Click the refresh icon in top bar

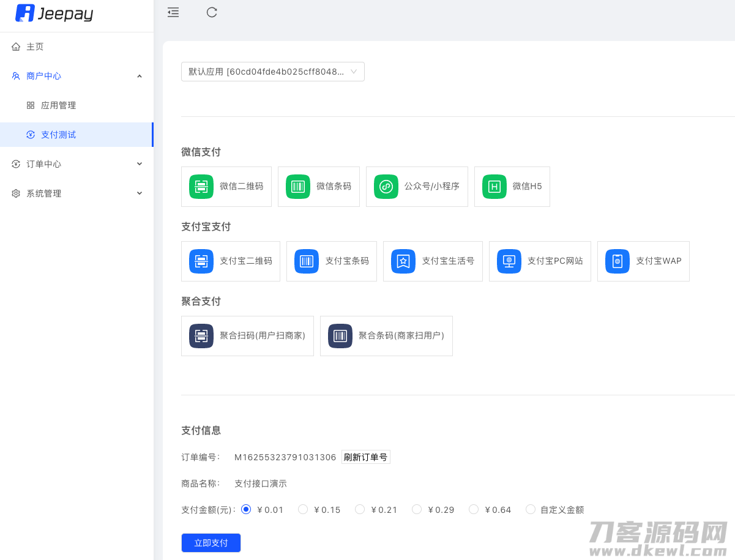click(212, 12)
